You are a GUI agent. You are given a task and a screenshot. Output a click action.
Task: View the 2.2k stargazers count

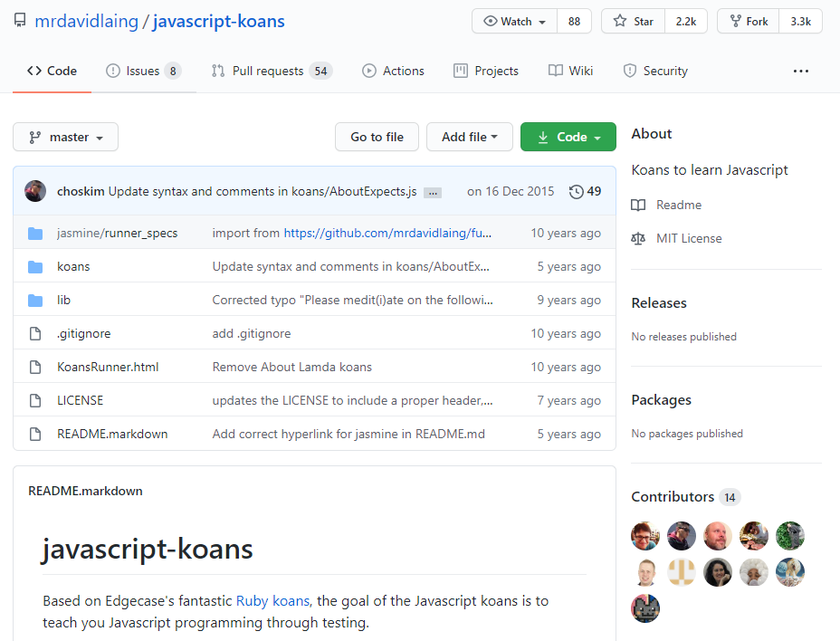click(x=686, y=22)
